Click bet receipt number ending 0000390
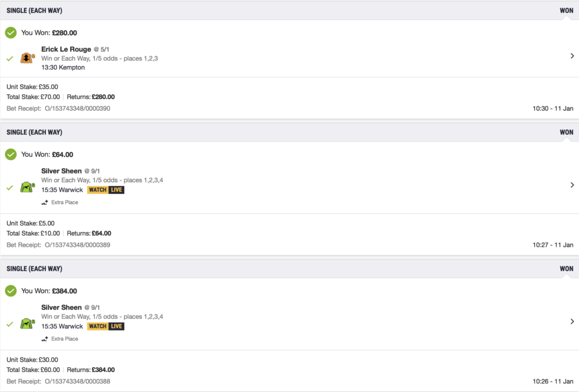 coord(77,108)
